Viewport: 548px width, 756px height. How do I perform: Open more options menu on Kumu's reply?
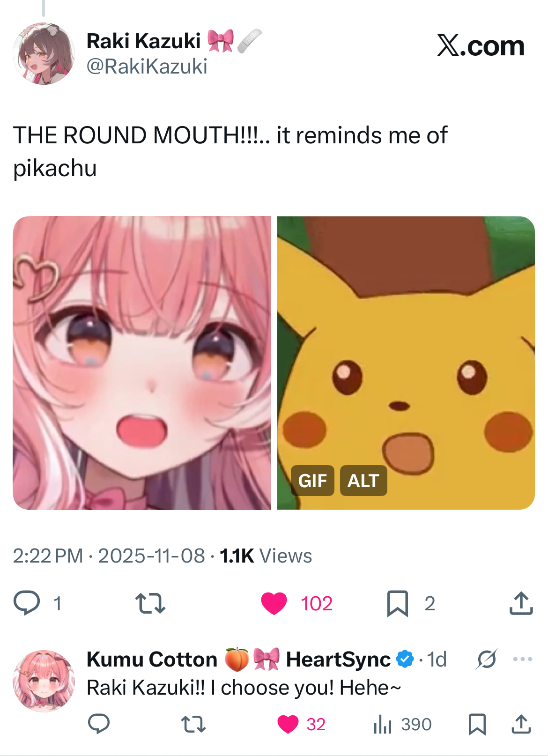point(522,659)
